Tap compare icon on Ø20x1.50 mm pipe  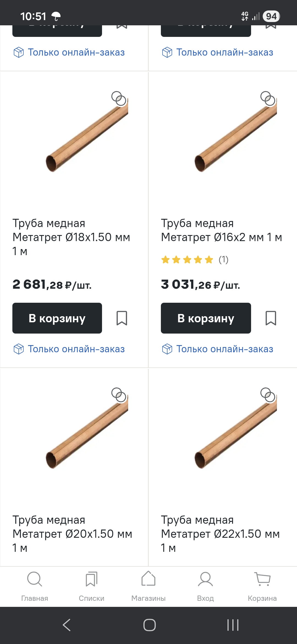(x=119, y=395)
